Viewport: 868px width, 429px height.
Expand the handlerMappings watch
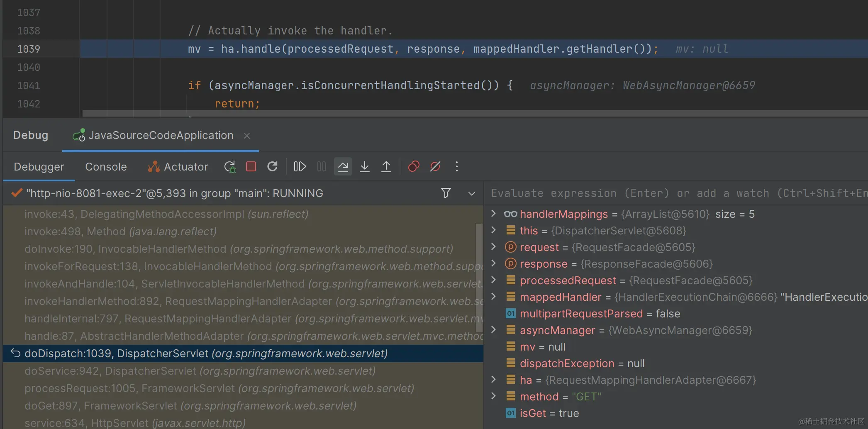(x=493, y=214)
